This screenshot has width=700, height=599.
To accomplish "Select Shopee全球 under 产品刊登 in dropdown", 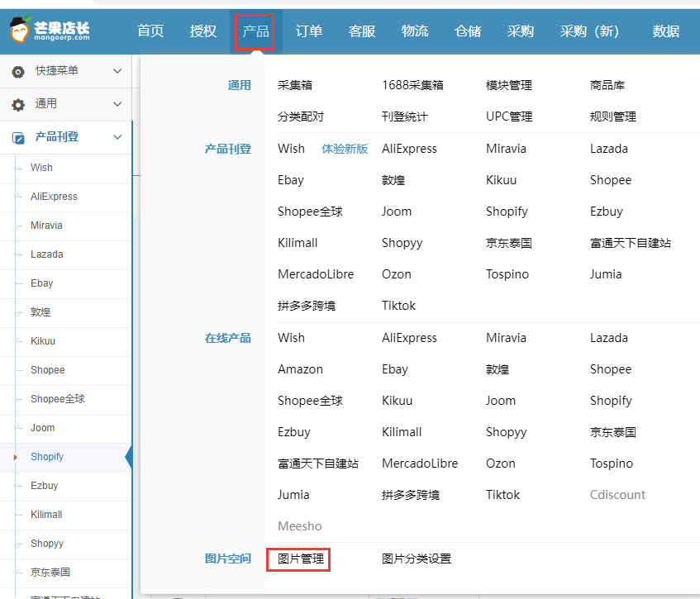I will pos(310,212).
